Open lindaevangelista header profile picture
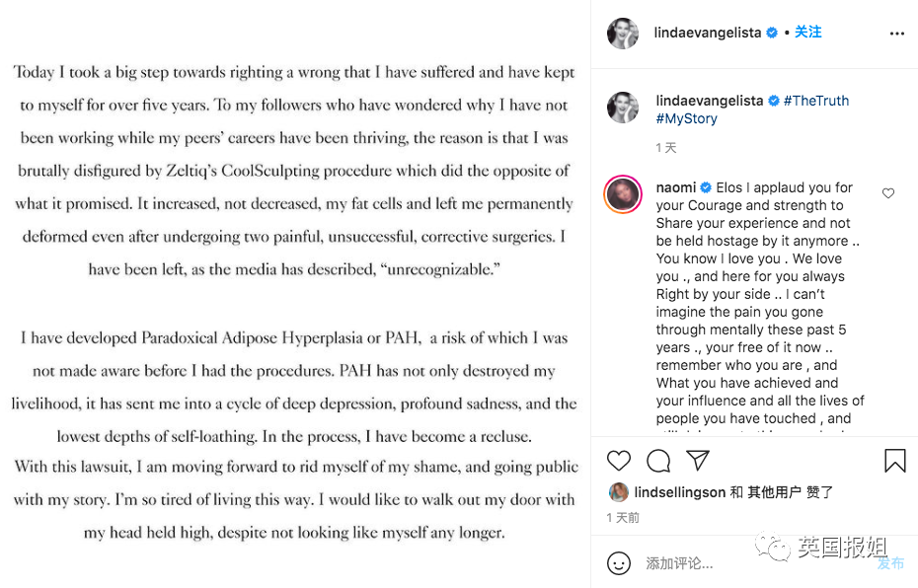 coord(623,33)
